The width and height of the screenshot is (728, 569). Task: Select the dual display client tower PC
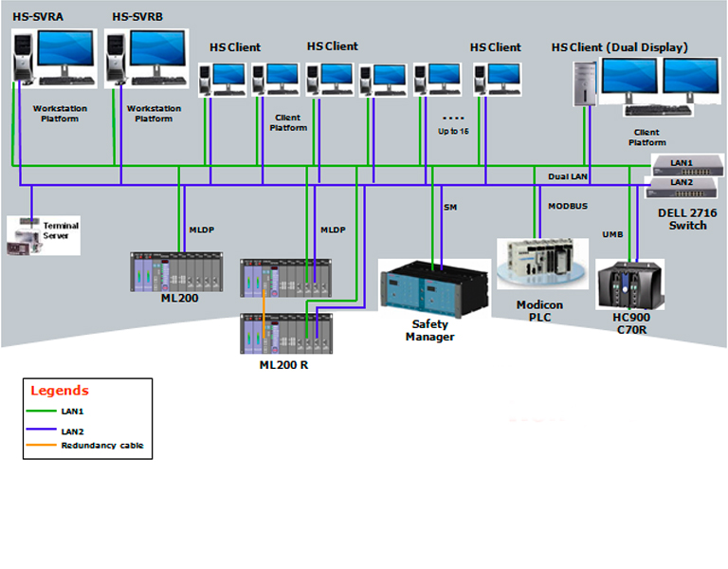tap(585, 83)
